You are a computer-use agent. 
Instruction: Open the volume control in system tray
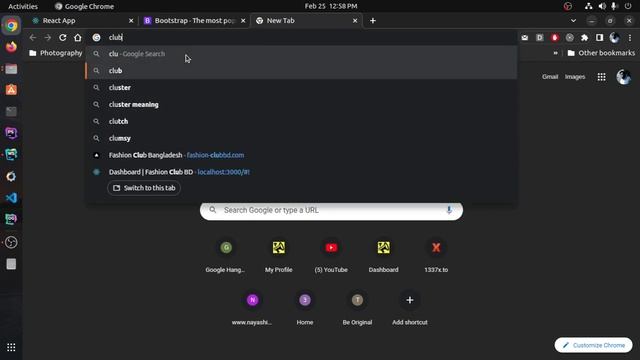[x=602, y=6]
